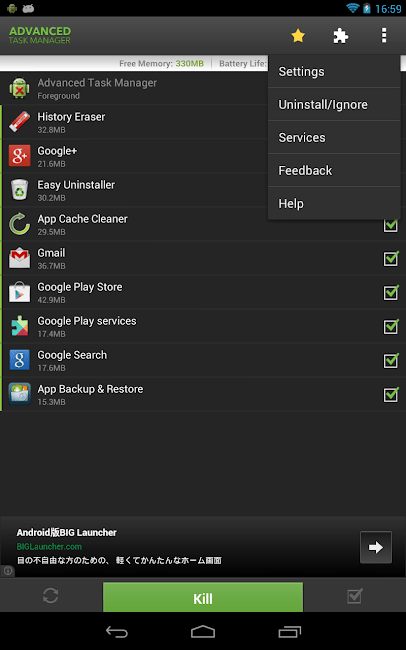The height and width of the screenshot is (650, 406).
Task: Open the BIGLauncher.com ad link
Action: pyautogui.click(x=49, y=546)
